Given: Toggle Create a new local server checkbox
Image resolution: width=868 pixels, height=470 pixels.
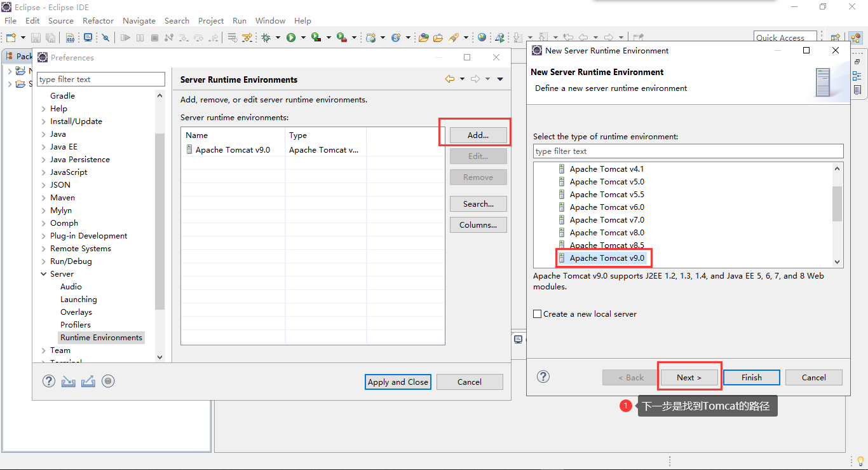Looking at the screenshot, I should 538,314.
